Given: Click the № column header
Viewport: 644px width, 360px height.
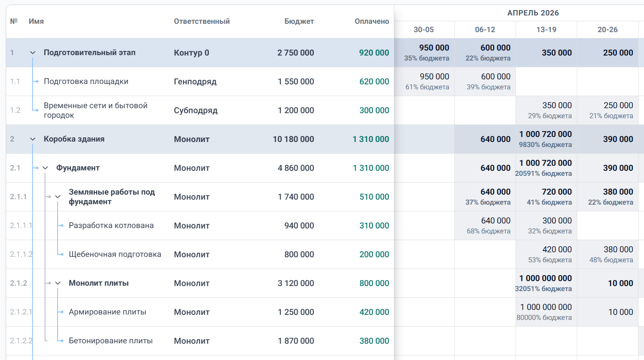Looking at the screenshot, I should [x=14, y=21].
